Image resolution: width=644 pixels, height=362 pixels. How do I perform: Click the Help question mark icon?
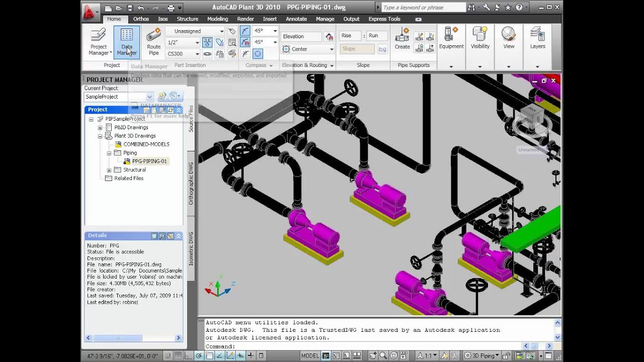coord(519,8)
